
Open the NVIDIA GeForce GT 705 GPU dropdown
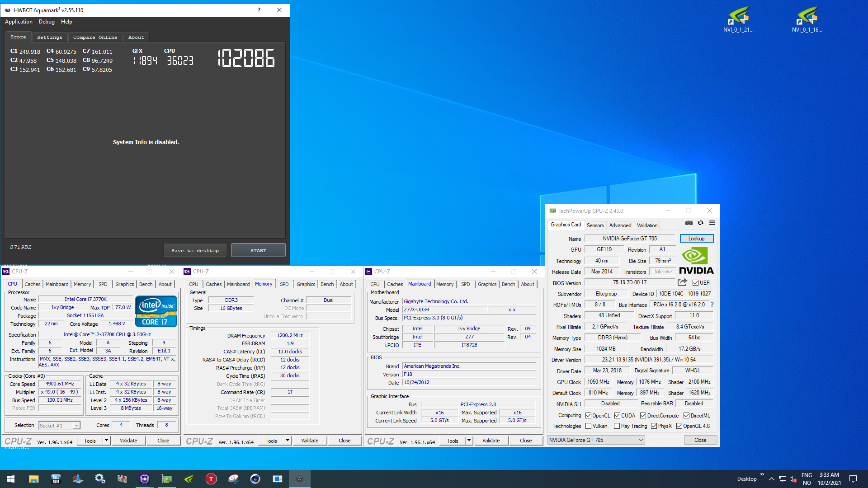596,440
